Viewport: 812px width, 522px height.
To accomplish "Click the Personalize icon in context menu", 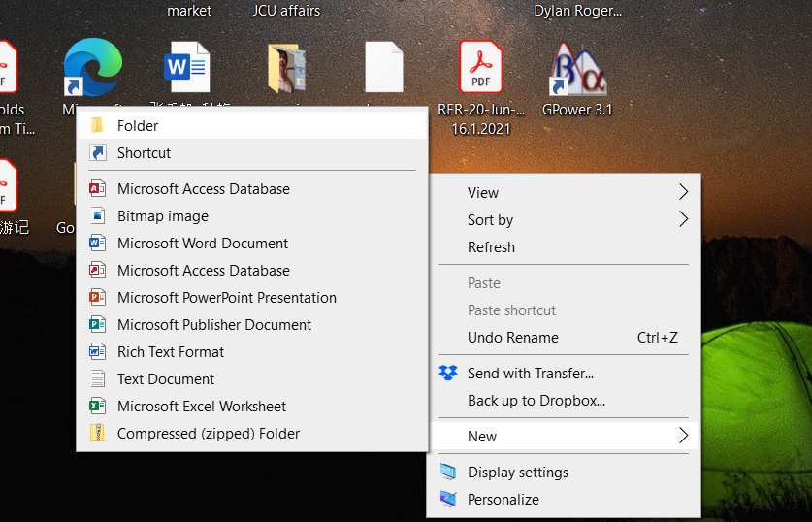I will [448, 500].
